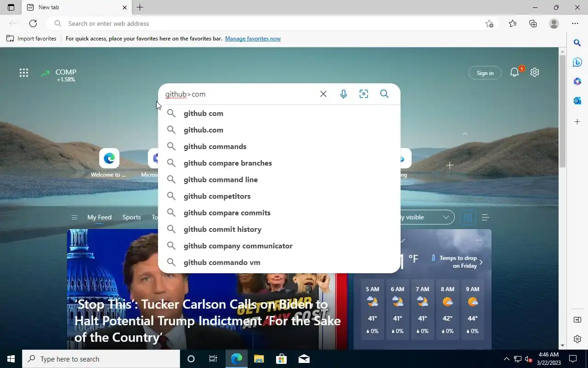Open the feed hamburger menu
Screen dimensions: 588x368
74,217
